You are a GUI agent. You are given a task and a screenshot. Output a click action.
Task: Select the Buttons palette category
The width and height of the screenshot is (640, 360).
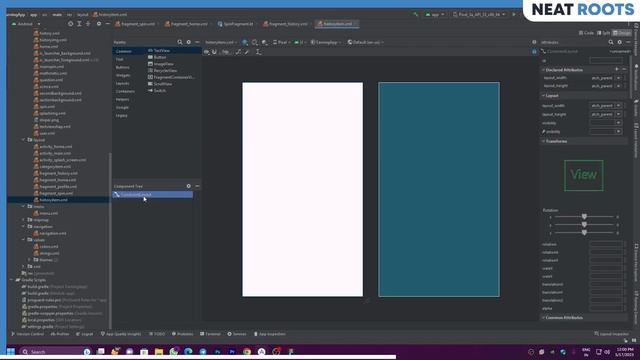122,67
